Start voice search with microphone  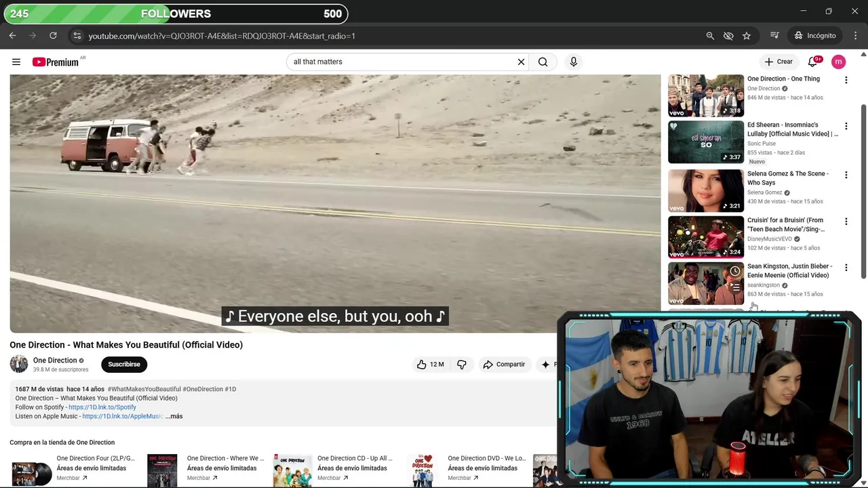coord(573,62)
